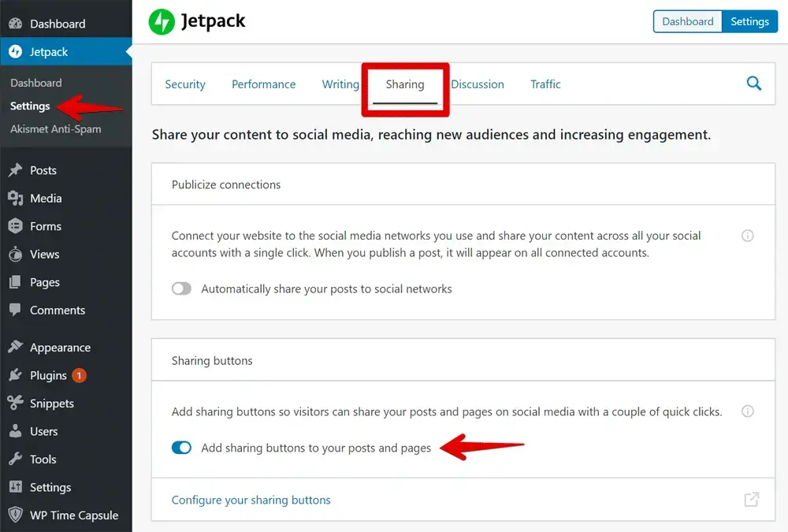Screen dimensions: 788x532
Task: Open the Writing tab
Action: tap(340, 84)
